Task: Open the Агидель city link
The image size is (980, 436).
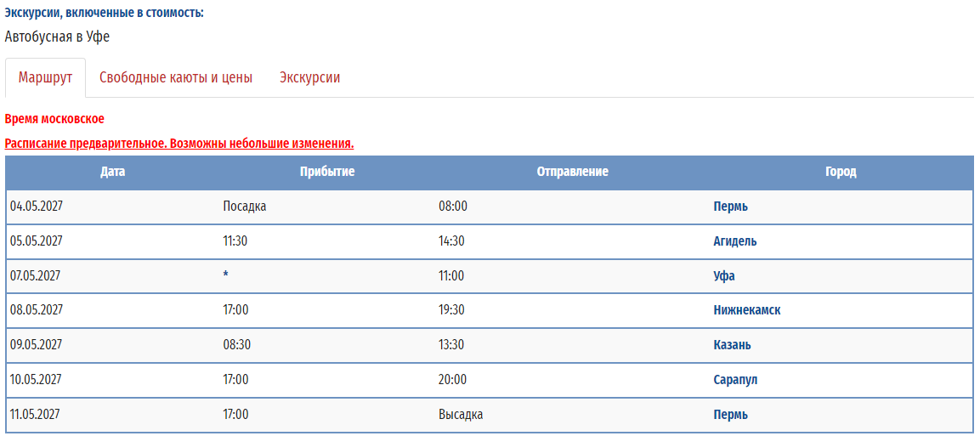Action: coord(735,241)
